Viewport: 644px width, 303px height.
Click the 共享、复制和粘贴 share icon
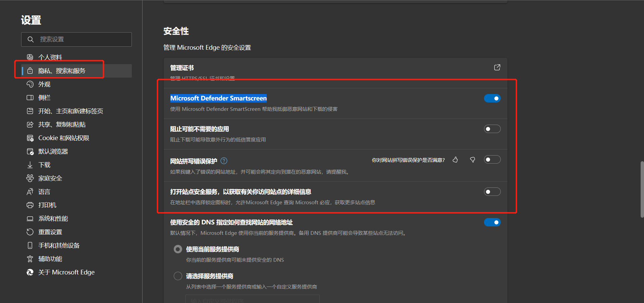30,124
